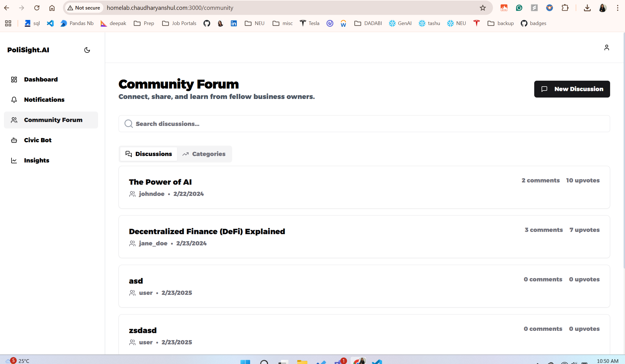625x364 pixels.
Task: Open GitHub bookmark icon
Action: click(207, 23)
